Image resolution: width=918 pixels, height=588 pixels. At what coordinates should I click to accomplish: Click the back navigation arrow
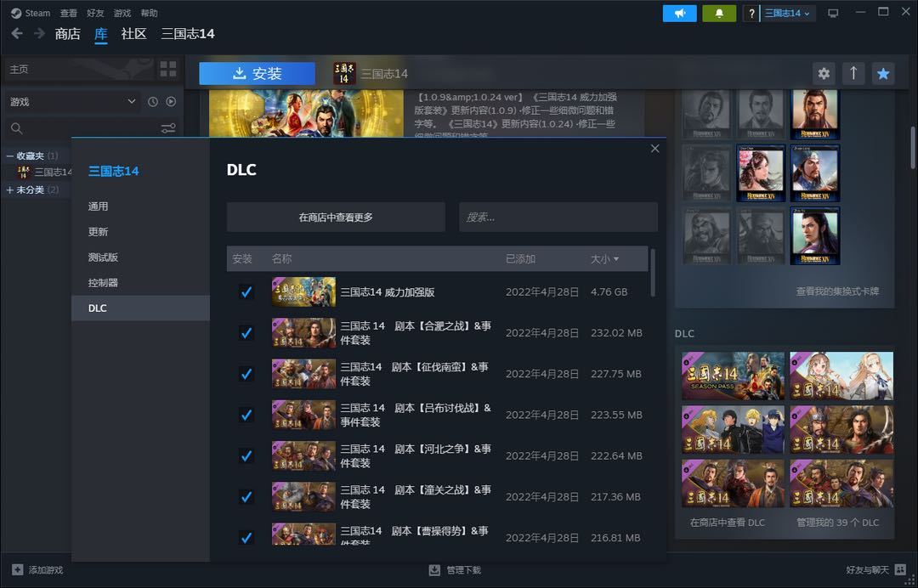point(17,34)
